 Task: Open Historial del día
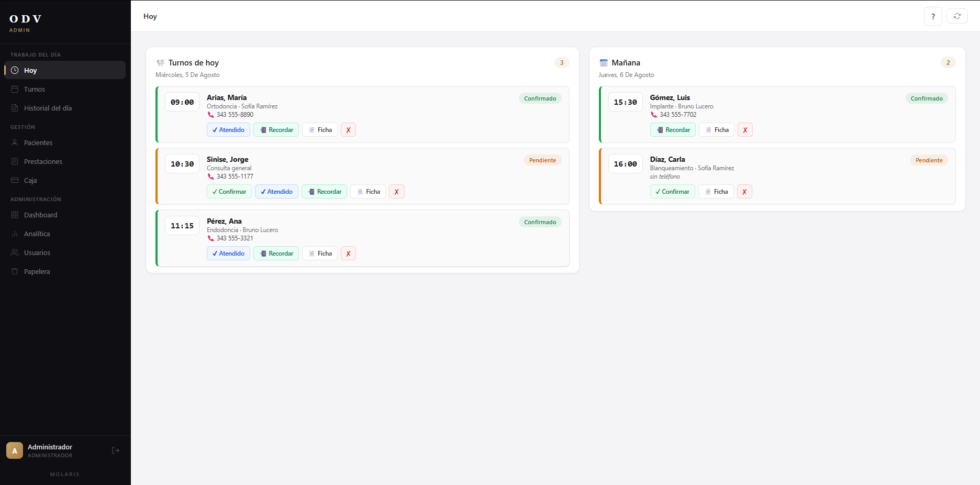(65, 108)
